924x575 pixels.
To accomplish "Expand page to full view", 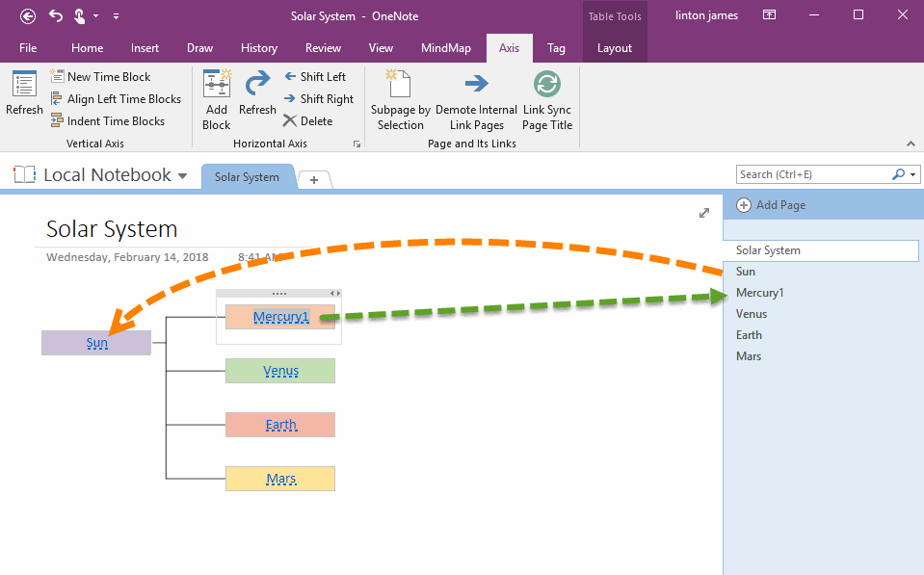I will click(x=704, y=213).
